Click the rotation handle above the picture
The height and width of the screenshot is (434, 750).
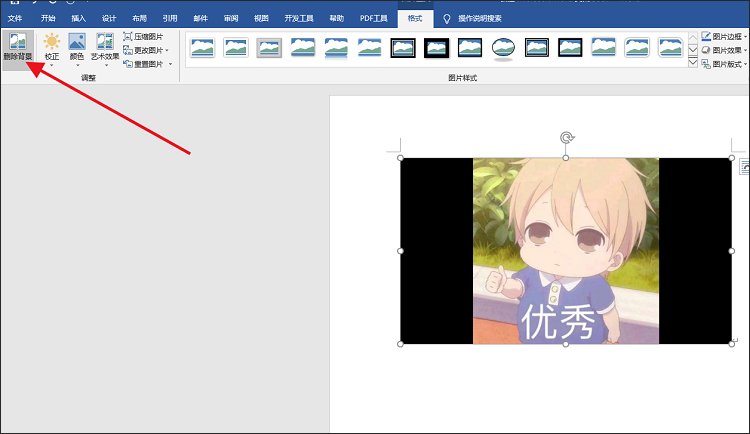click(566, 138)
